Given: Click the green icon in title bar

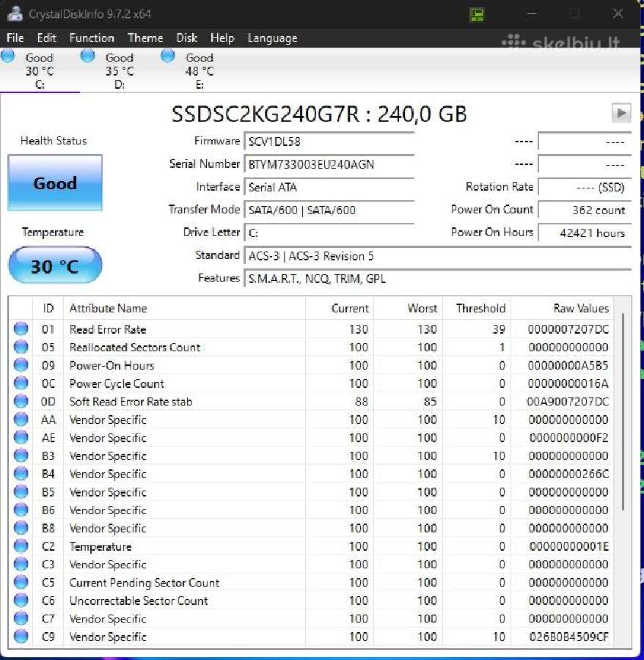Looking at the screenshot, I should (477, 15).
